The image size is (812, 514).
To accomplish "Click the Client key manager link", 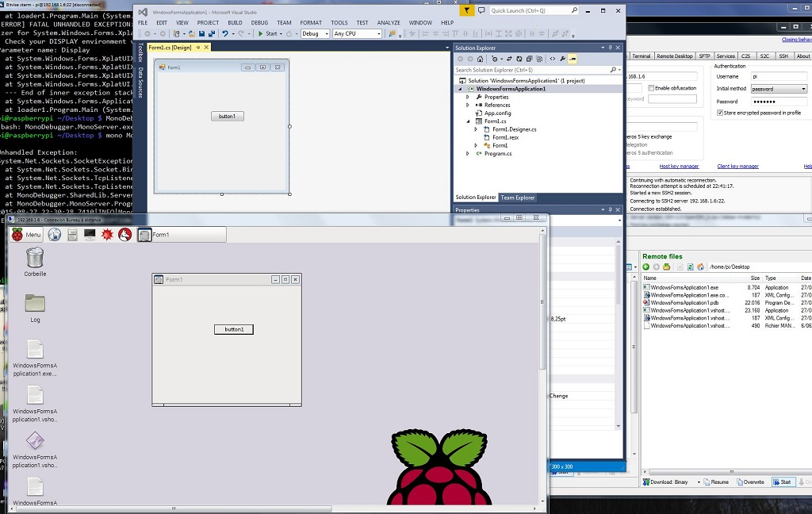I will tap(737, 167).
